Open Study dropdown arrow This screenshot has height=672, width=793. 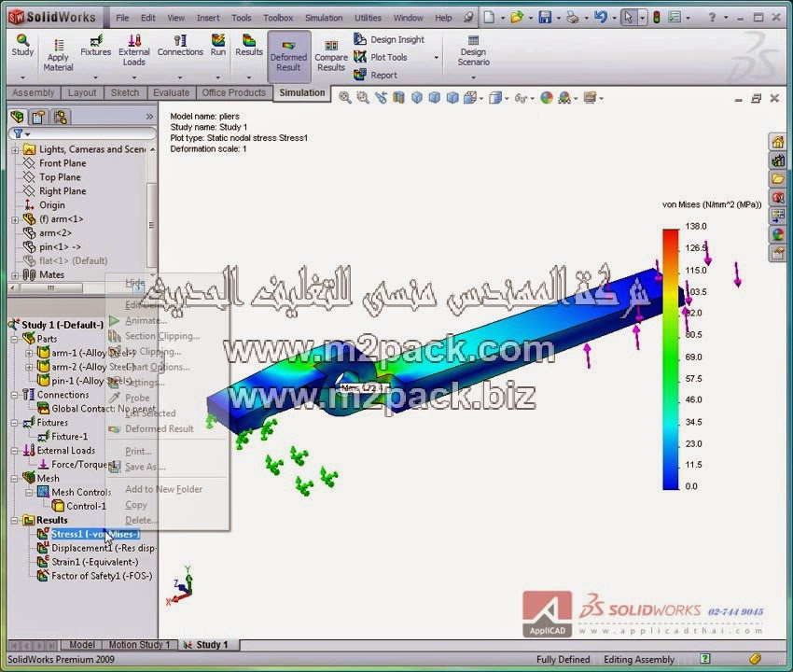(22, 77)
